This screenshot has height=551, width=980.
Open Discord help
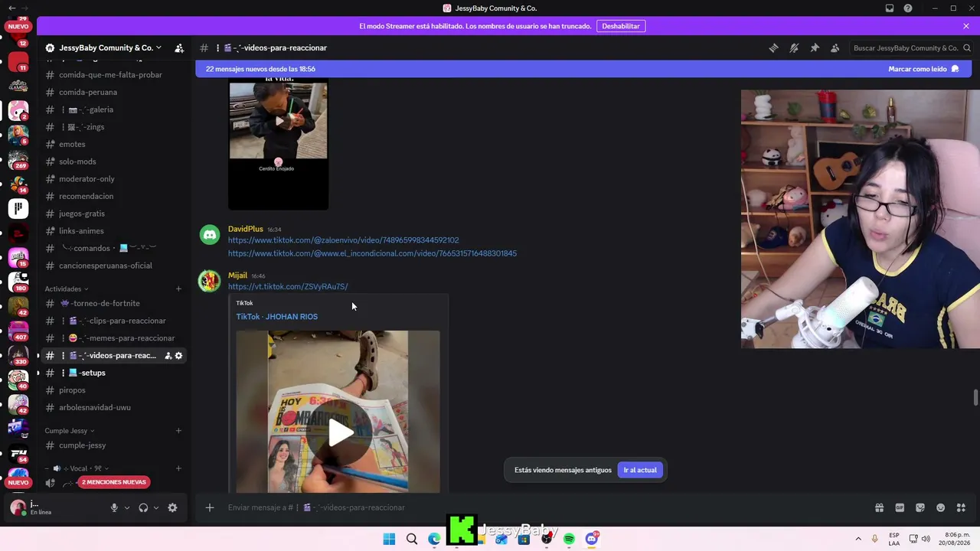pos(908,8)
